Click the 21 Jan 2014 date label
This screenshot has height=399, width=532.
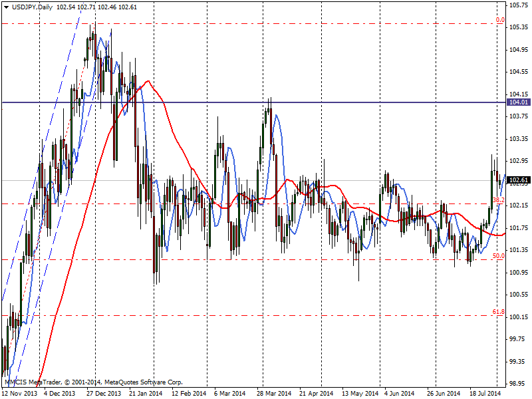[146, 393]
